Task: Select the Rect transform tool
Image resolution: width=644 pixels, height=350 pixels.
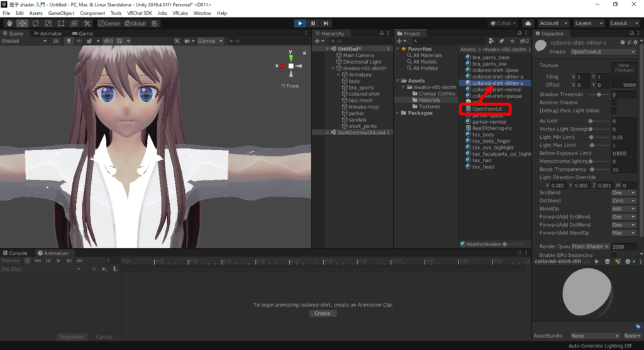Action: 60,23
